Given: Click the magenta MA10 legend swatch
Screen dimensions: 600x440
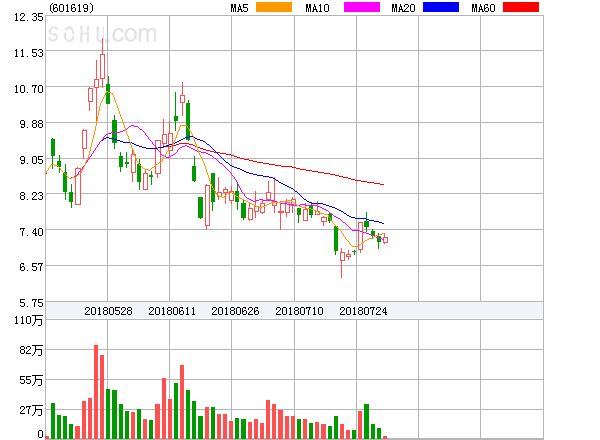Looking at the screenshot, I should 362,7.
